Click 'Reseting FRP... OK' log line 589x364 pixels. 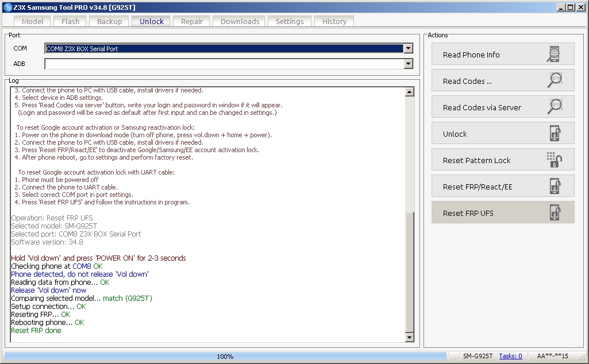tap(41, 315)
